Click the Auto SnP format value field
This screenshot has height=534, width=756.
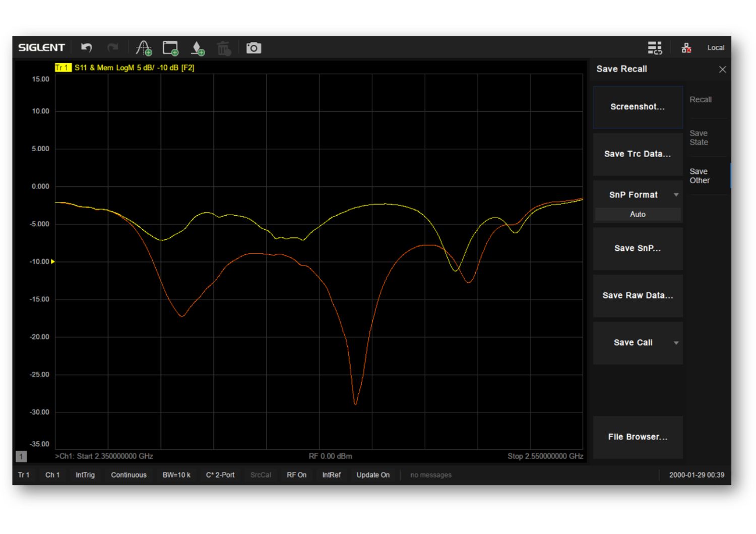[x=638, y=214]
